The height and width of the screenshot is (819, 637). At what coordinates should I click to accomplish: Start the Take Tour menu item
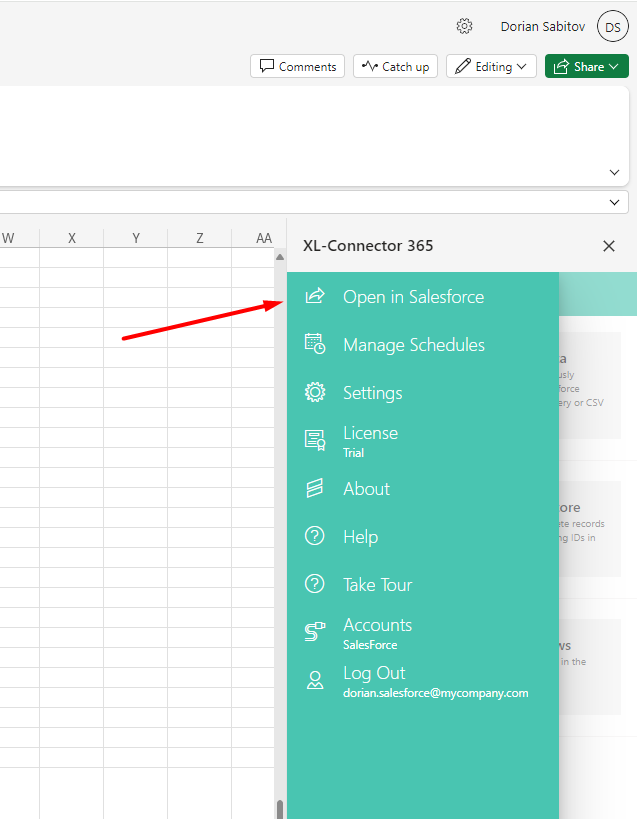pyautogui.click(x=423, y=584)
